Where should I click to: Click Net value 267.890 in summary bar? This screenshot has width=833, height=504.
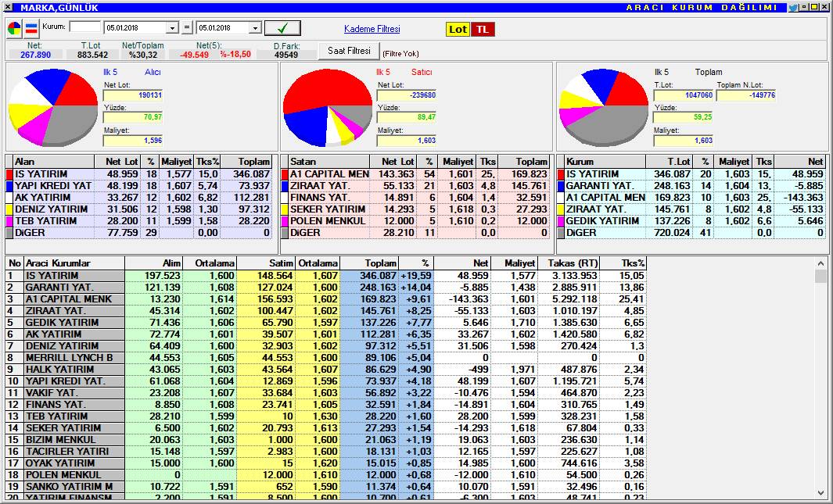click(36, 55)
